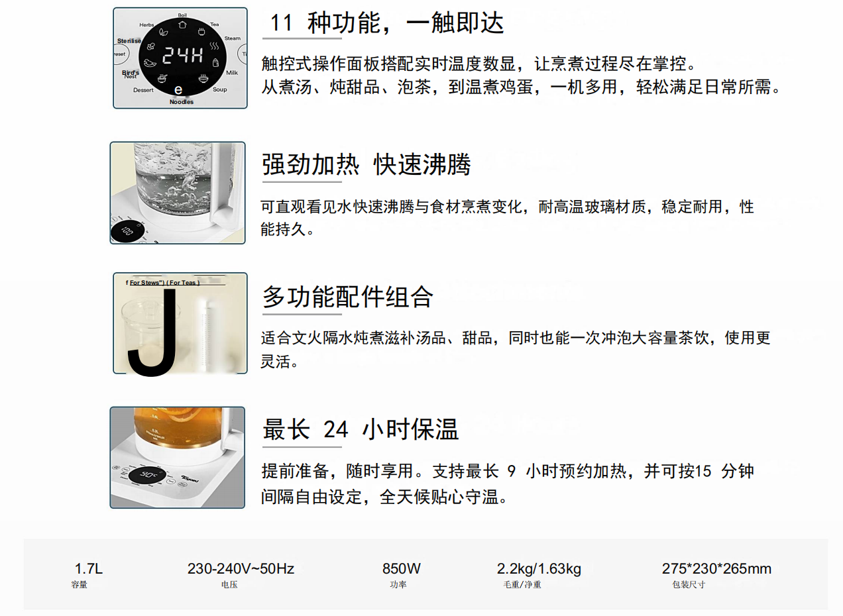Tap the Boil pot icon on the panel
Screen dimensions: 843x616
click(182, 25)
